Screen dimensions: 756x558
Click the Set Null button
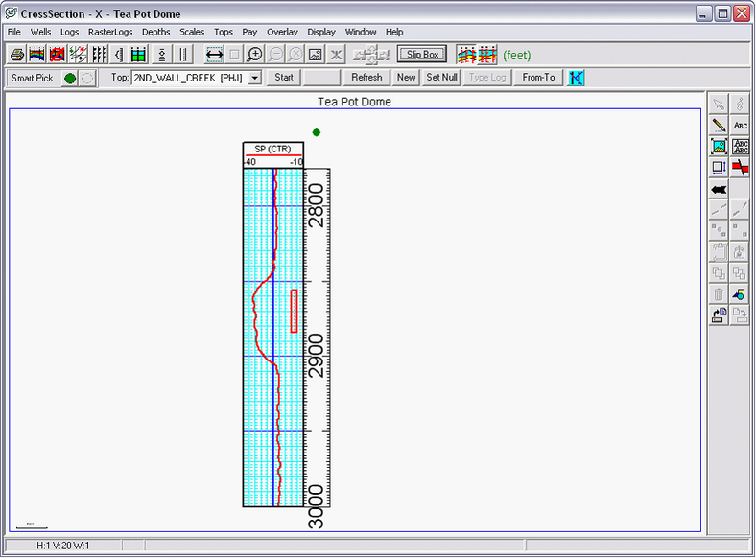441,78
